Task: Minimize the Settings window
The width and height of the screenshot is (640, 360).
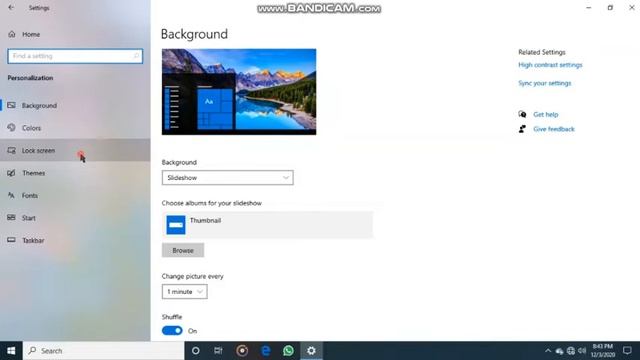Action: point(589,7)
